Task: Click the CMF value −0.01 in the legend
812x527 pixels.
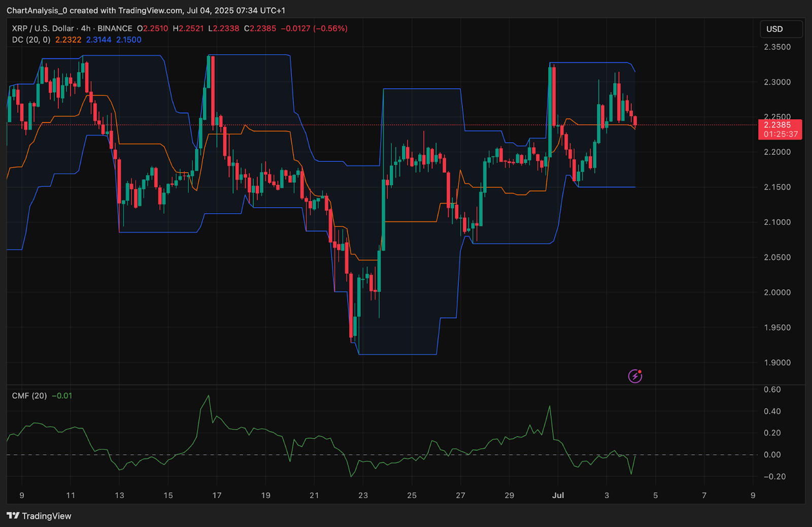Action: (62, 396)
